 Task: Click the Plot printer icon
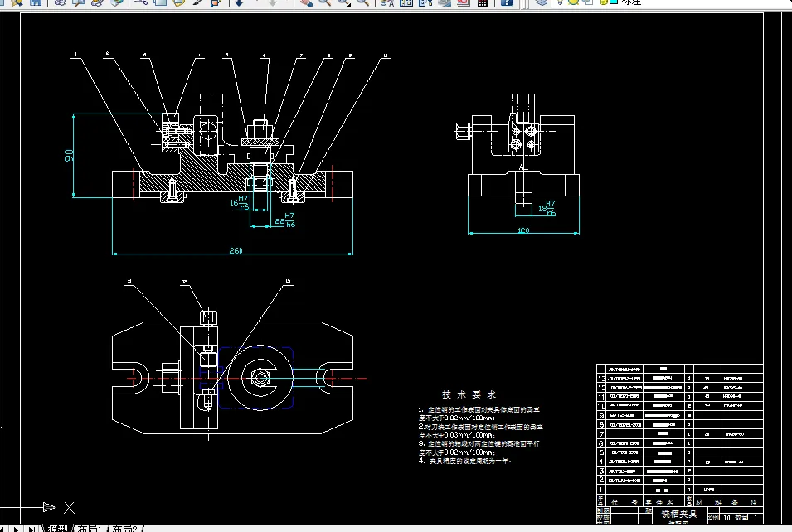coord(60,2)
